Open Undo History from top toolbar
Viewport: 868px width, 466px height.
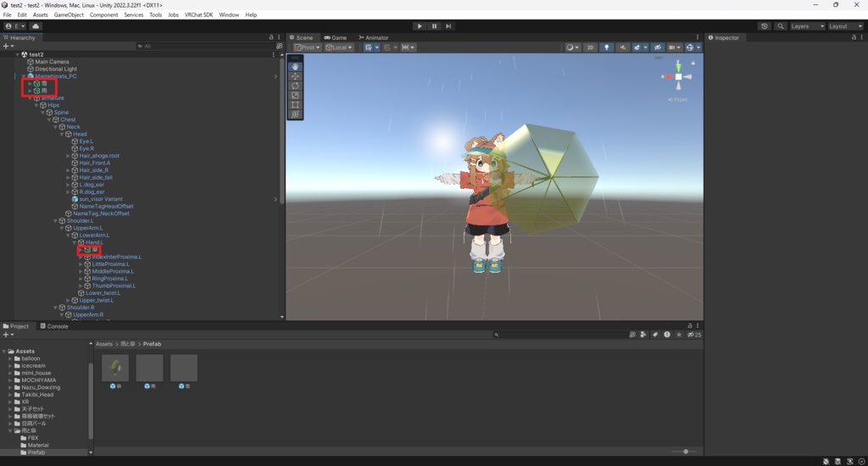tap(764, 26)
